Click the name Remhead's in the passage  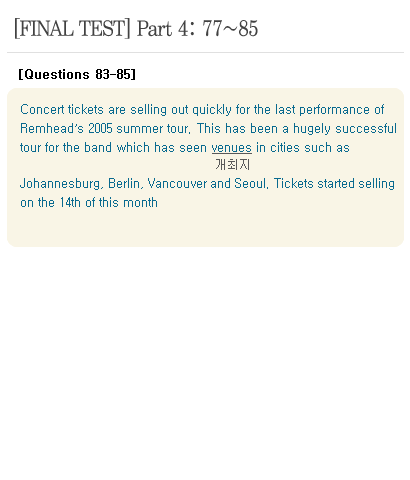coord(52,129)
